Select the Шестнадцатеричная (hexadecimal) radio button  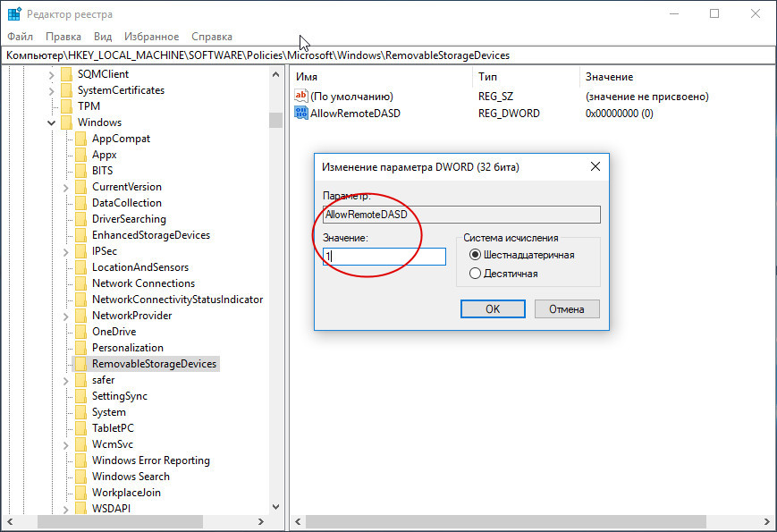(x=475, y=255)
